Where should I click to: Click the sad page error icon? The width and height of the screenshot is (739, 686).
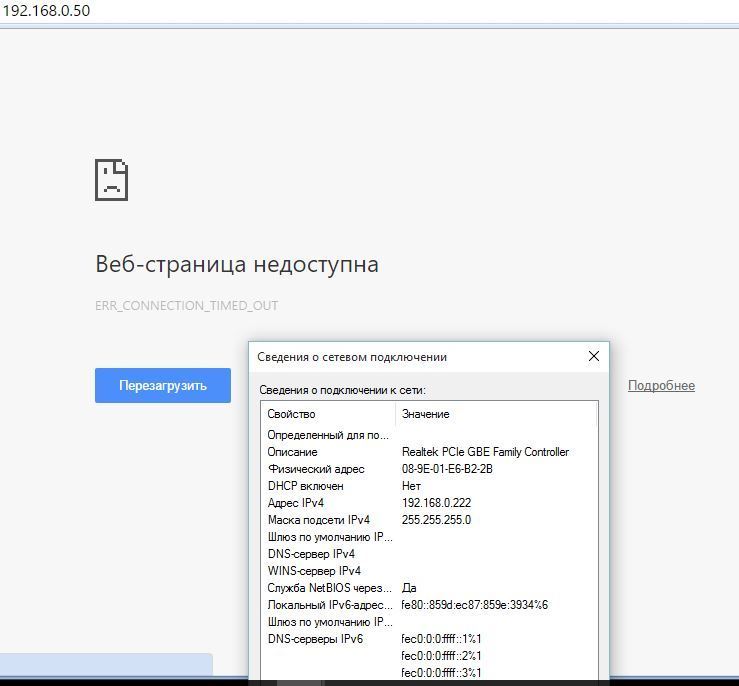111,180
